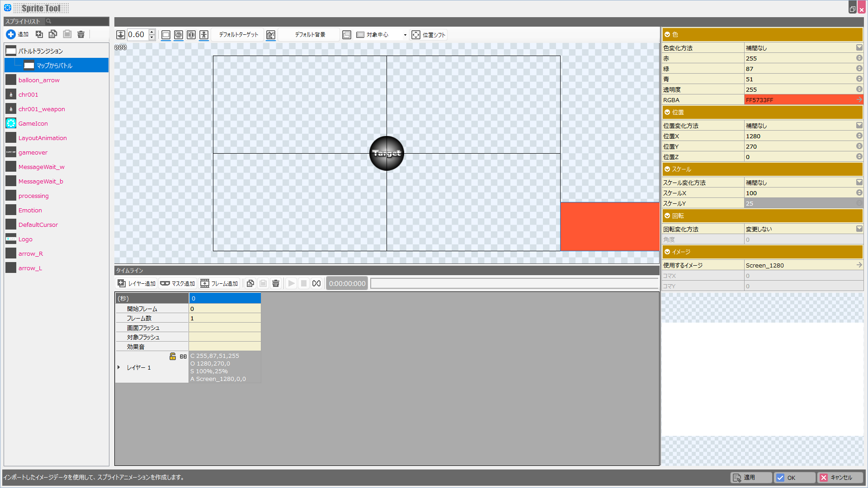Viewport: 868px width, 488px height.
Task: Toggle the target character display icon
Action: [x=204, y=35]
